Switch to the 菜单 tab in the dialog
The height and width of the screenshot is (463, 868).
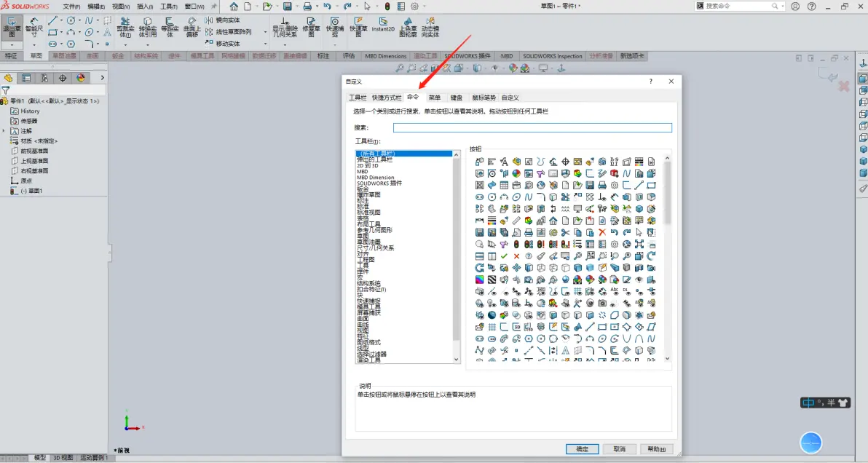(x=435, y=98)
